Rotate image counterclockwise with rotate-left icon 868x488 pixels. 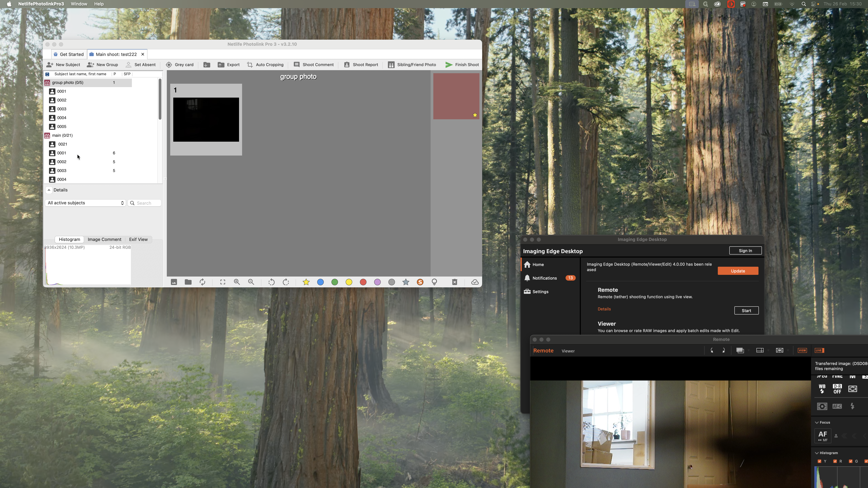click(x=271, y=282)
